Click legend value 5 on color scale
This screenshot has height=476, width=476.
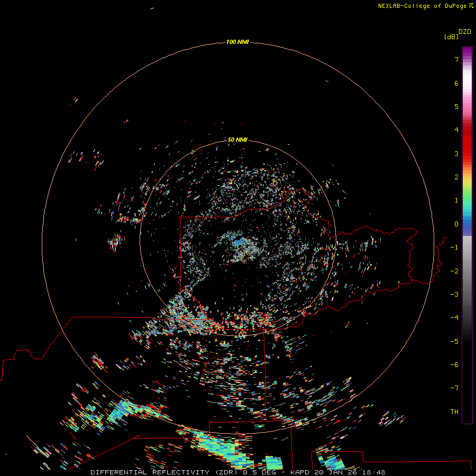(456, 106)
